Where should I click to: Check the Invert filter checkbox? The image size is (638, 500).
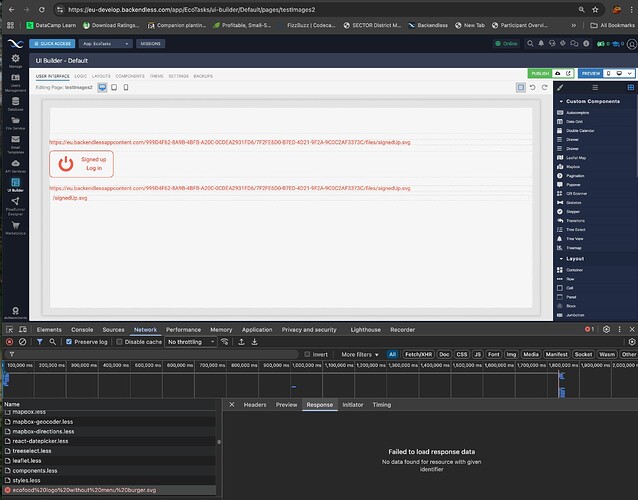[307, 354]
